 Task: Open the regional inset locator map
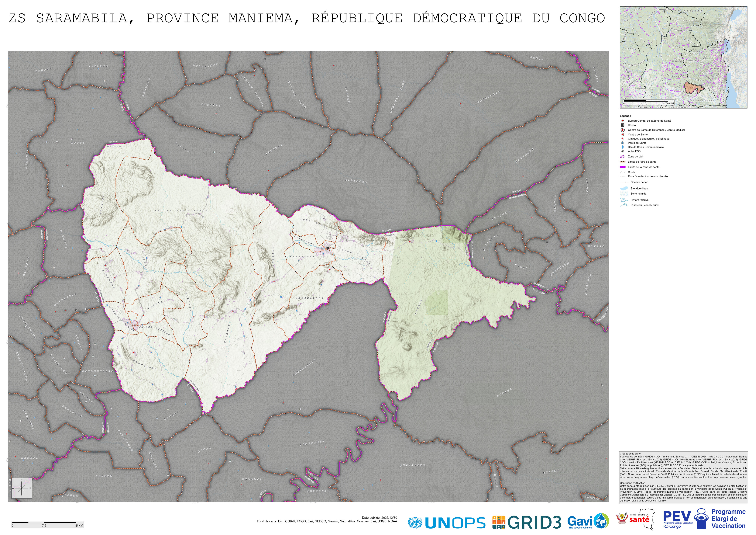pyautogui.click(x=684, y=57)
